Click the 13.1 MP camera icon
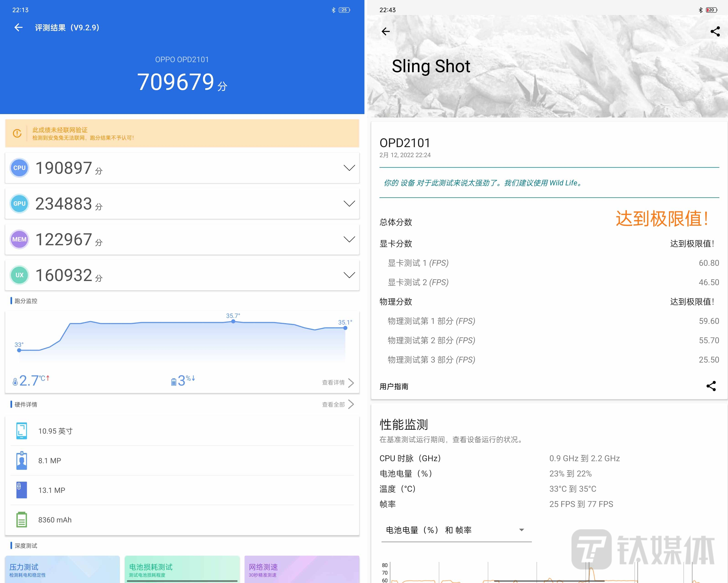 [22, 490]
